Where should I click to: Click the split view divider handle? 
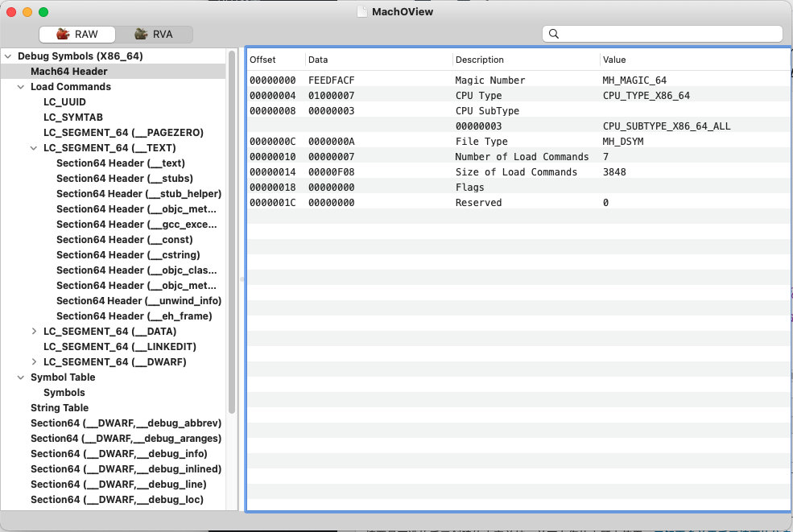point(242,279)
